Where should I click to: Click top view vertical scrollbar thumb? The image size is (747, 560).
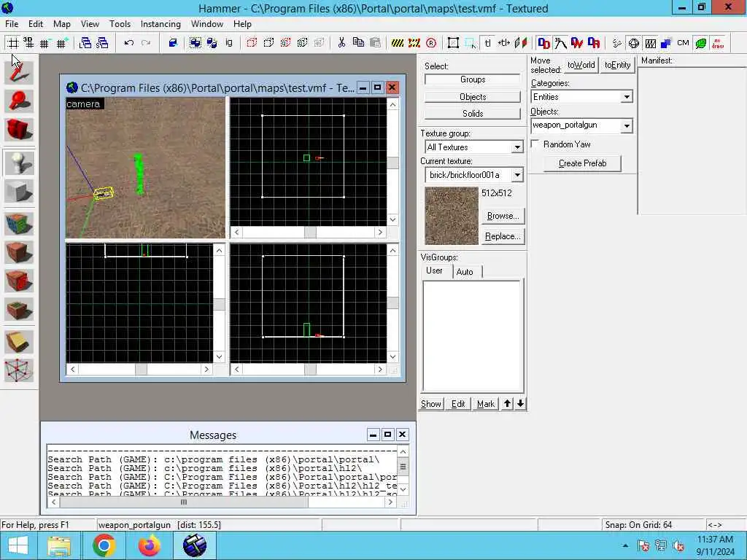pos(392,163)
